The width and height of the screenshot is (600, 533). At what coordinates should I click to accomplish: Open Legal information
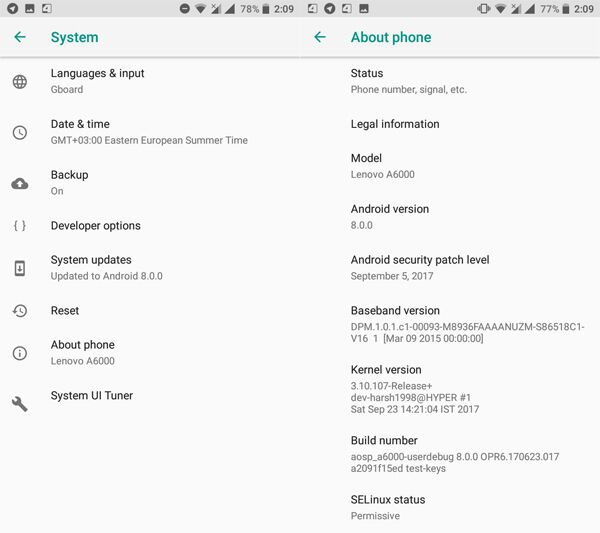click(x=450, y=124)
